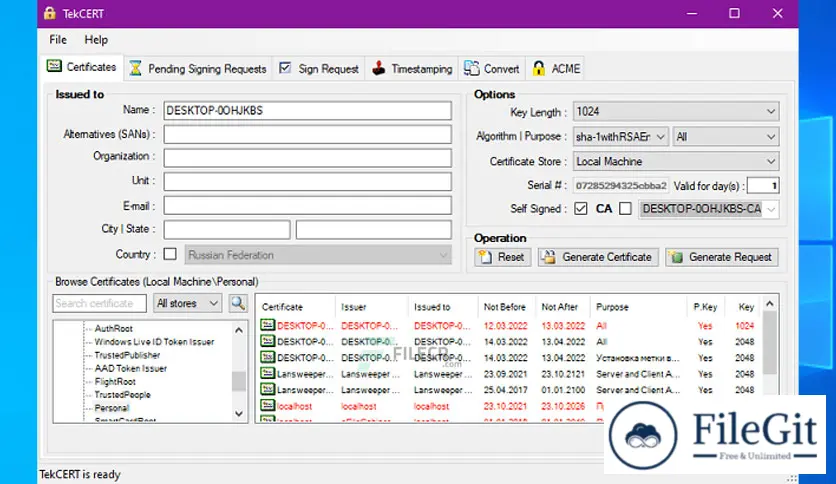Click the Generate Request button
Viewport: 836px width, 484px height.
tap(722, 257)
